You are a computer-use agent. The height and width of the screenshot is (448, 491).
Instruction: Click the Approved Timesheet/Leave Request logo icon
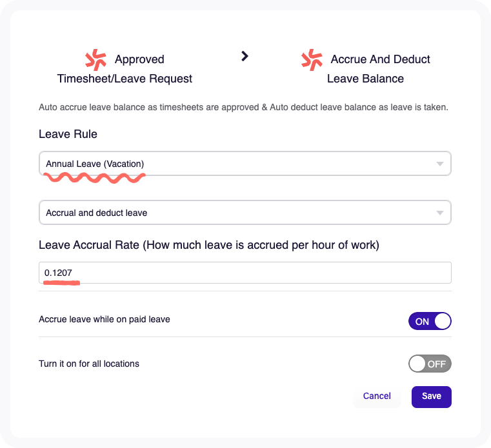[x=96, y=59]
